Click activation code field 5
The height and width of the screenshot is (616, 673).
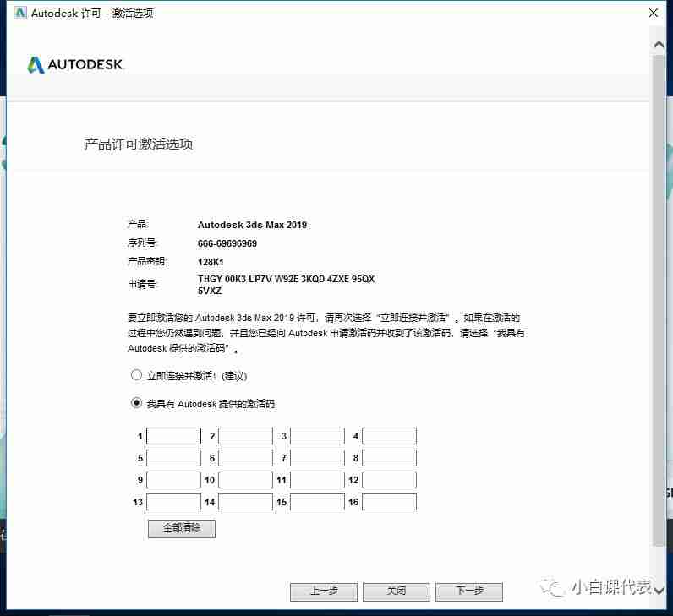pos(173,458)
